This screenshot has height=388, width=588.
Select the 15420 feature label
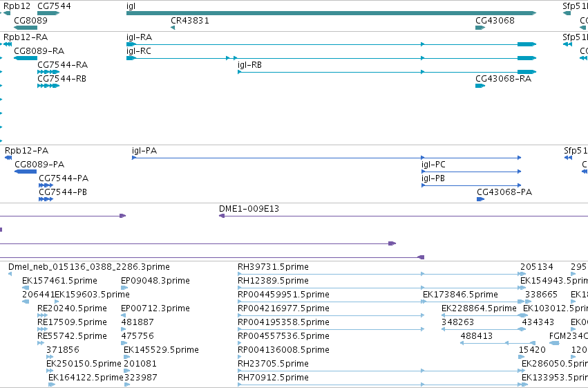(x=532, y=350)
